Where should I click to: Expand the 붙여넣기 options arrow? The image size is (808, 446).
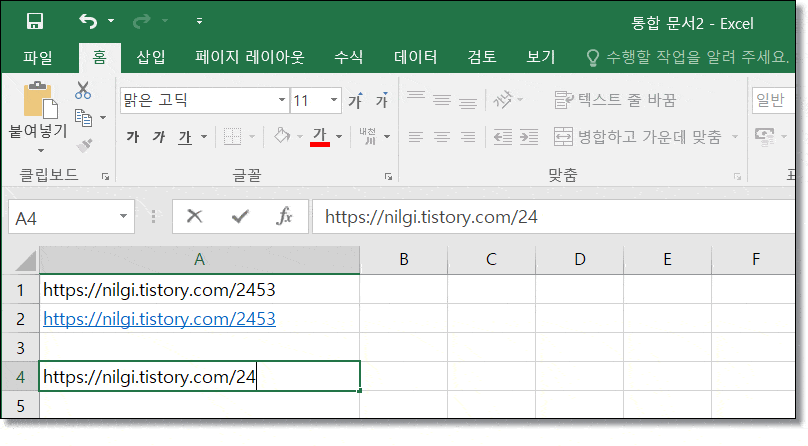pyautogui.click(x=40, y=150)
